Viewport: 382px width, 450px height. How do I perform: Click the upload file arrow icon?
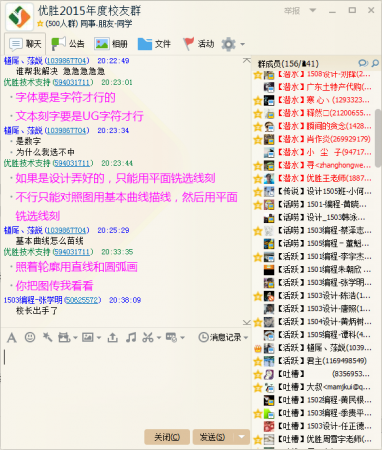113,338
